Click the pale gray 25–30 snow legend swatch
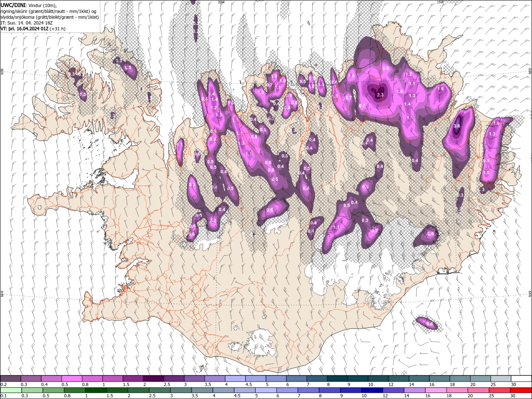The height and width of the screenshot is (399, 532). 501,379
